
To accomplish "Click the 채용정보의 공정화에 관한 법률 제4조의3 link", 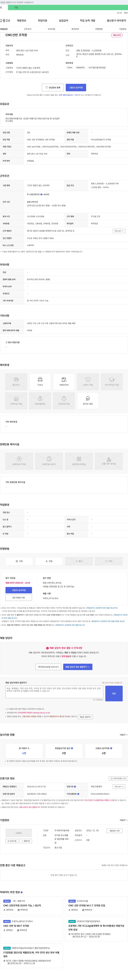I will [x=102, y=608].
